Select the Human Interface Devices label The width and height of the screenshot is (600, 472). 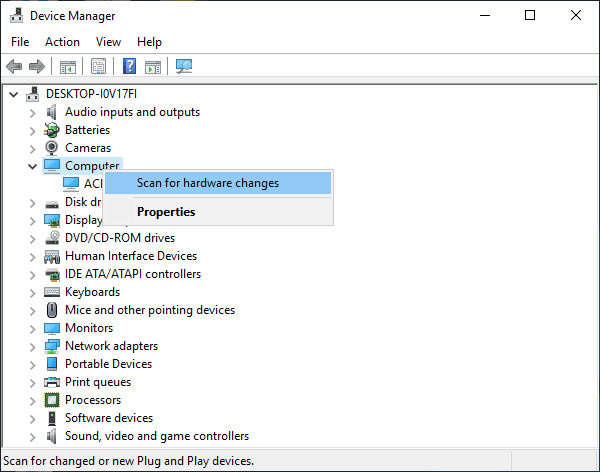(131, 256)
